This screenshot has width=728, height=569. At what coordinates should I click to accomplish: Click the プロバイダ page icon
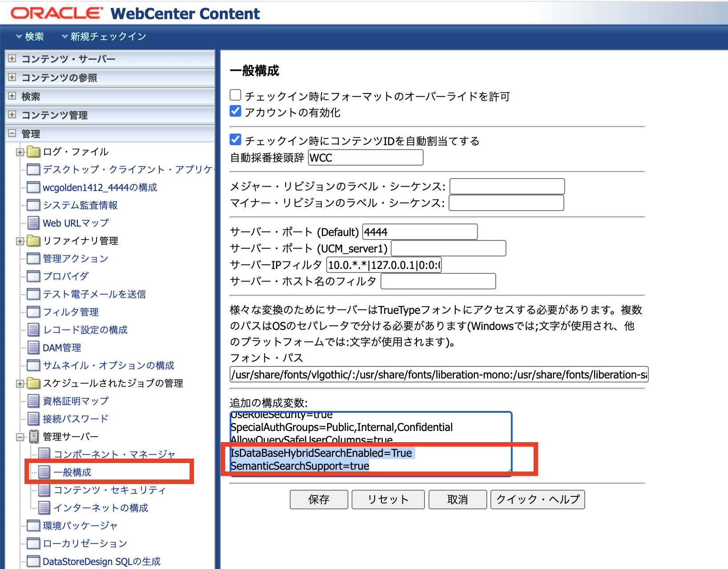[x=33, y=276]
